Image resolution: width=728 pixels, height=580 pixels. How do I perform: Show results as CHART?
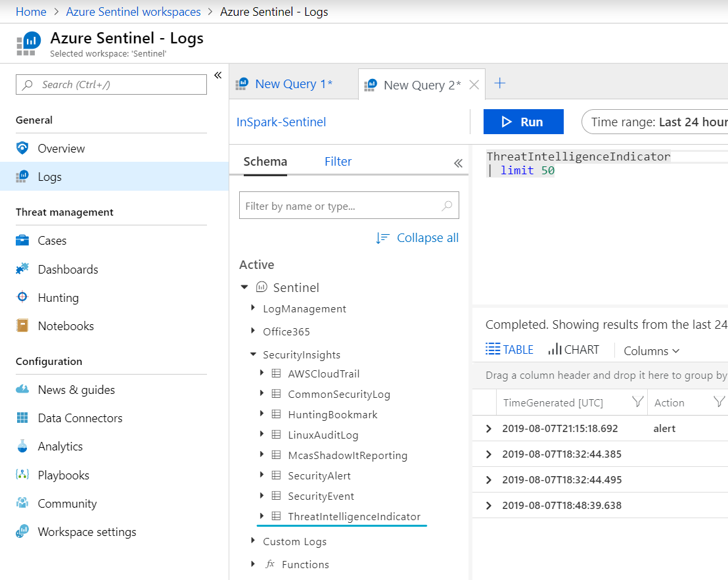(574, 349)
